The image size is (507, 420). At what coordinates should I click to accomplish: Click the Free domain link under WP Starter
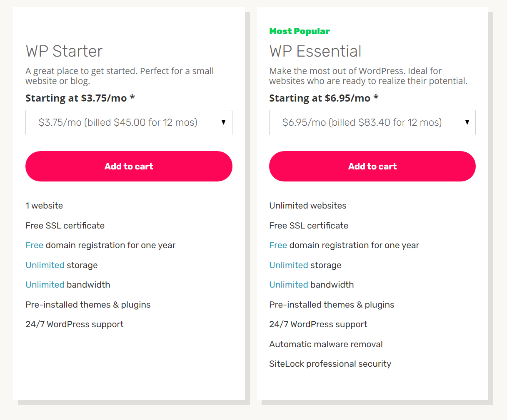34,245
